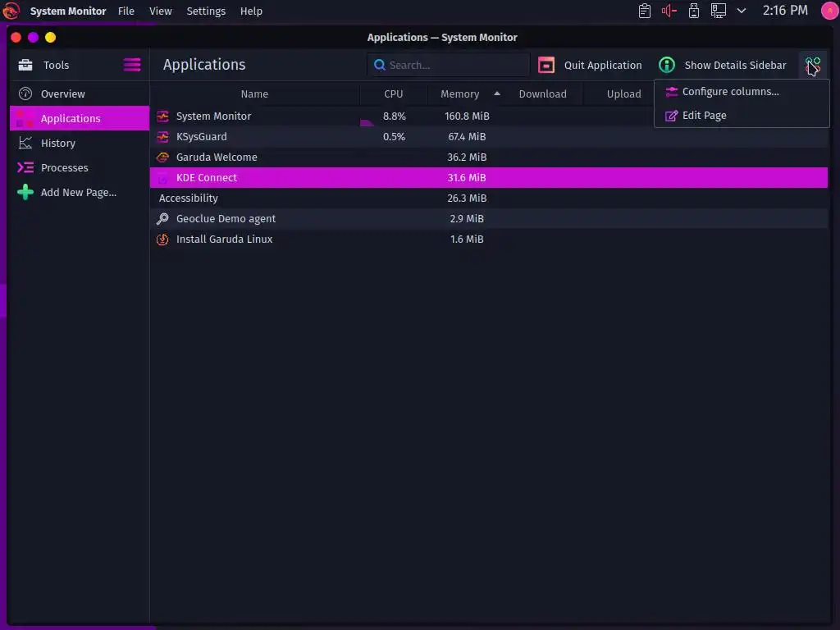Click the Geoclue Demo agent magnifier icon

click(162, 218)
